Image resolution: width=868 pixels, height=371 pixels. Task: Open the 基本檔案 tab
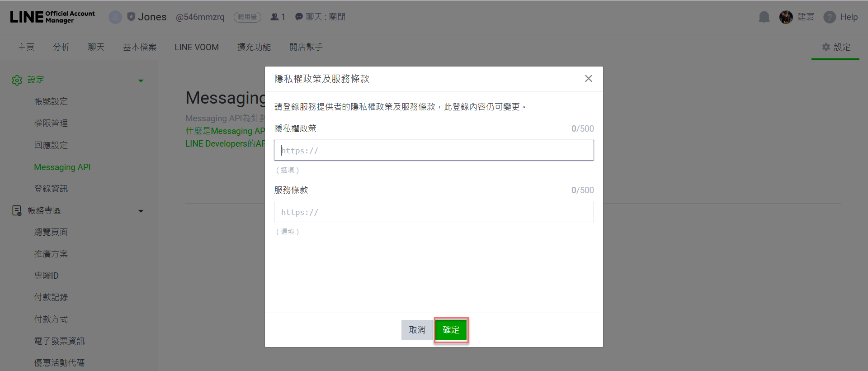(140, 47)
